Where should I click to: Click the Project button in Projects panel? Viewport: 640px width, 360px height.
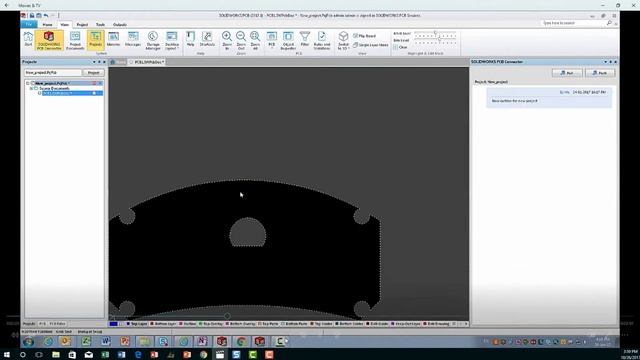[93, 72]
